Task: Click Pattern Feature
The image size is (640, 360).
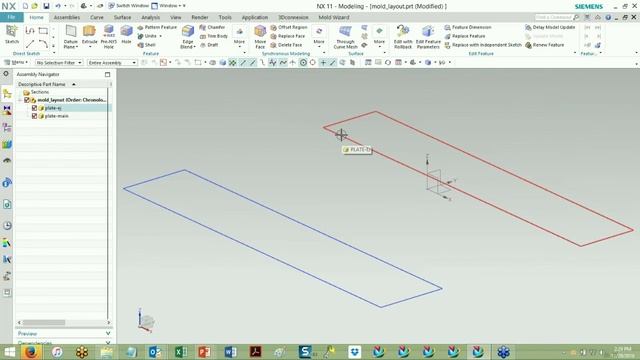Action: click(157, 27)
